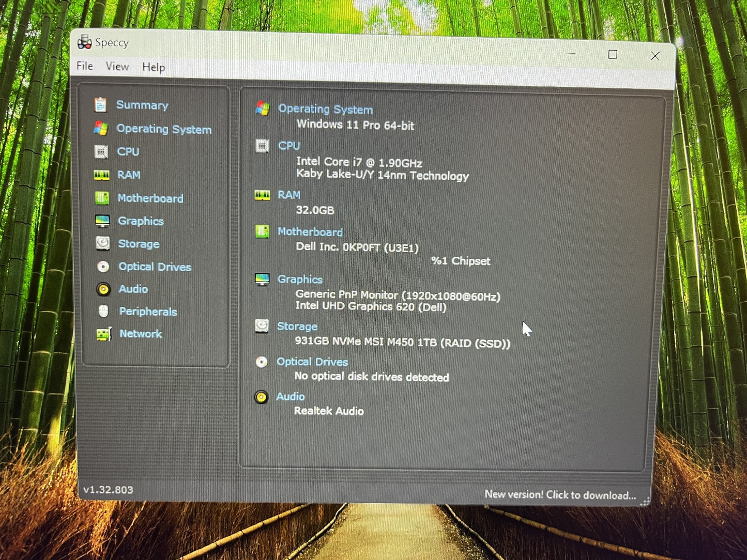Open the Operating System section in sidebar
This screenshot has width=747, height=560.
click(164, 129)
